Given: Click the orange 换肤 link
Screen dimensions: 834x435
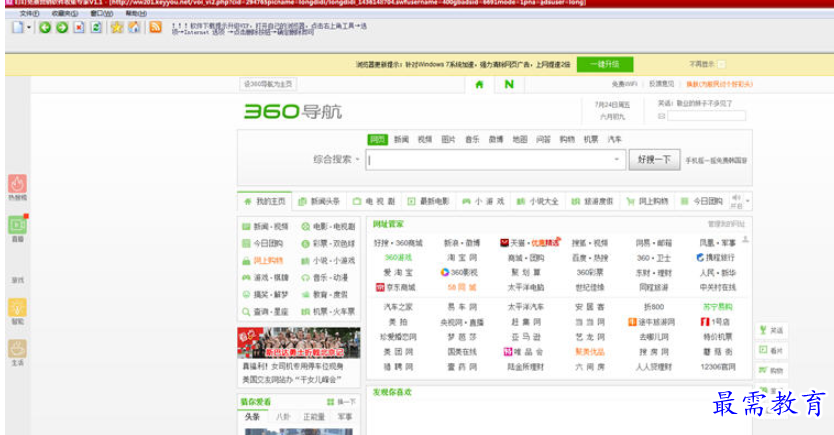Looking at the screenshot, I should (719, 84).
